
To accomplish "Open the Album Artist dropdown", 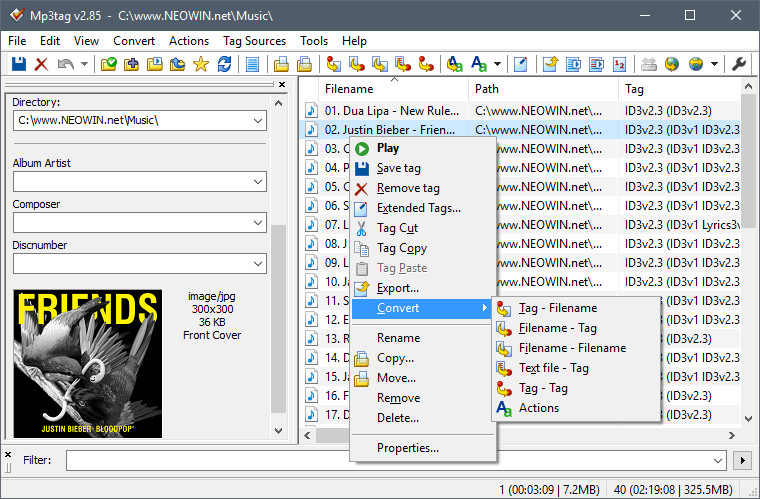I will (x=258, y=182).
